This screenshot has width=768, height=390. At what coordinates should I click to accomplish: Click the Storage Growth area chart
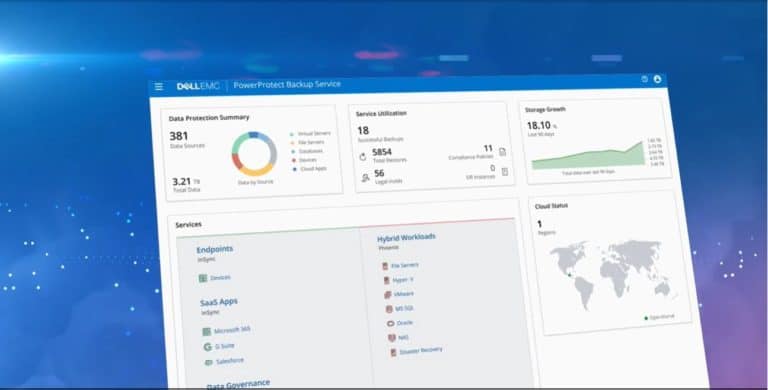click(588, 155)
